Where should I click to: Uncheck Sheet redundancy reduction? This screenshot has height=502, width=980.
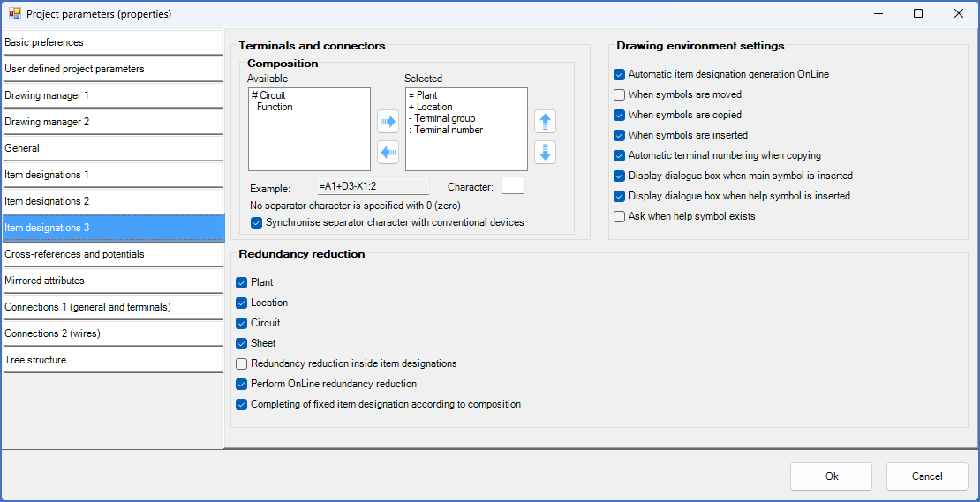[x=242, y=343]
